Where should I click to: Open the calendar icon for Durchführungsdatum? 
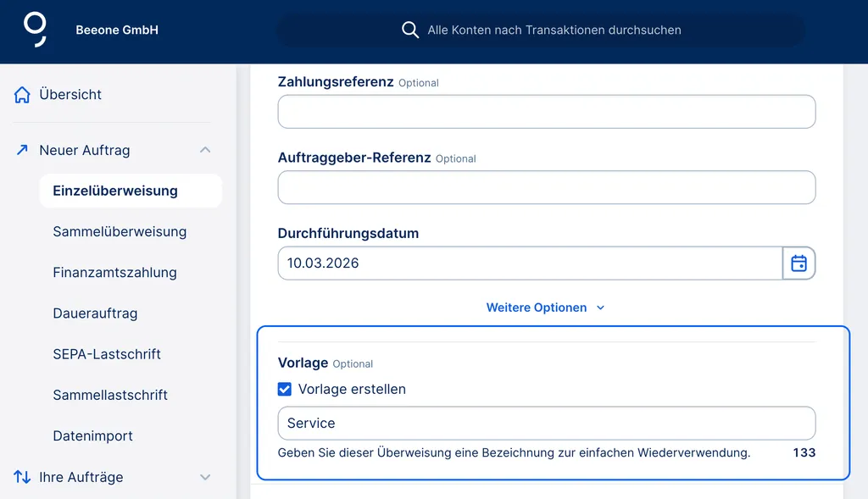coord(798,263)
